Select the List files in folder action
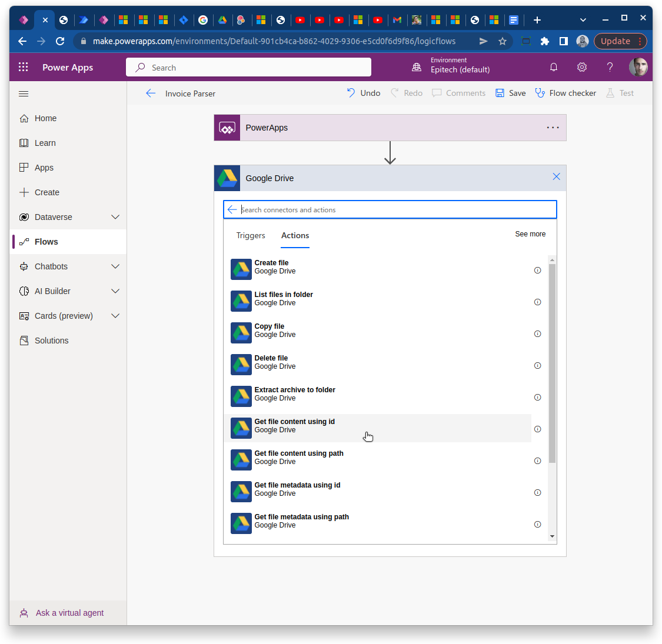The width and height of the screenshot is (662, 644). (377, 301)
